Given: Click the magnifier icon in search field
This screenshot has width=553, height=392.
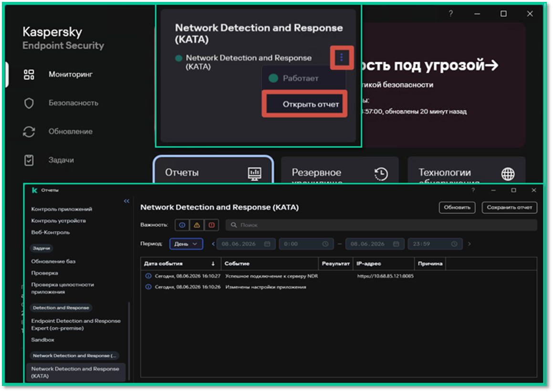Looking at the screenshot, I should [x=233, y=225].
